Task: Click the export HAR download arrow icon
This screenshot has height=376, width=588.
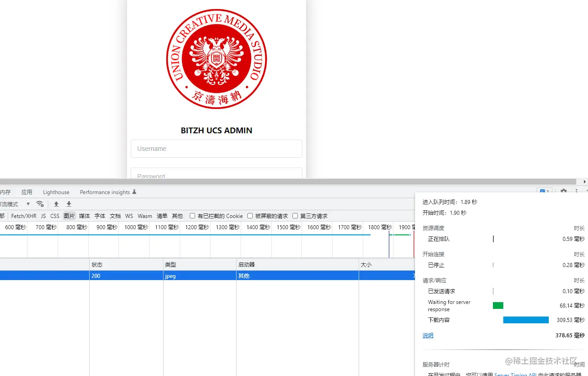Action: click(69, 204)
